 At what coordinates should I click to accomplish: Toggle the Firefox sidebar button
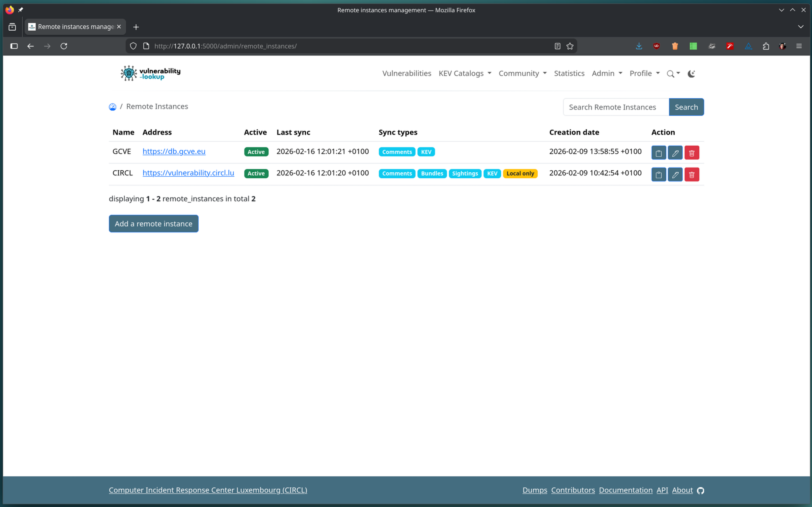tap(14, 46)
